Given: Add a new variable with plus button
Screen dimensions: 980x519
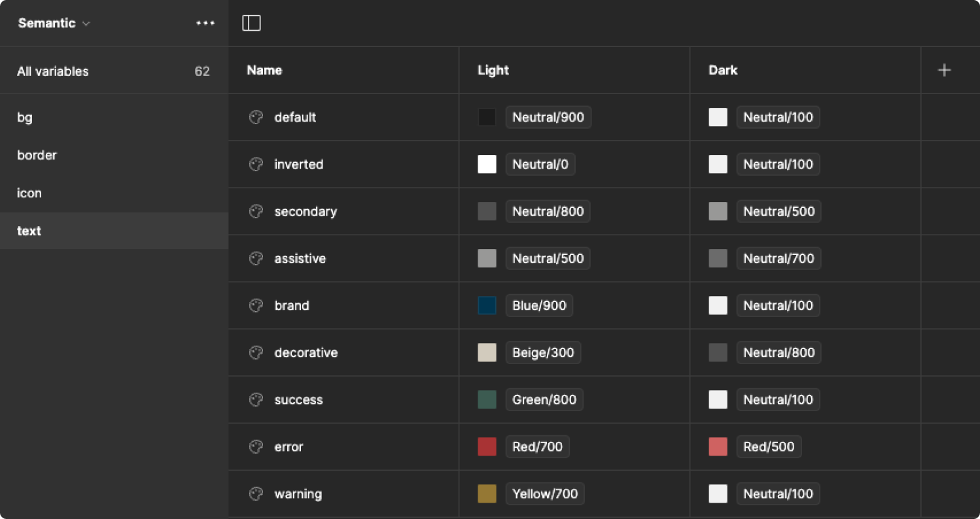Looking at the screenshot, I should 944,70.
